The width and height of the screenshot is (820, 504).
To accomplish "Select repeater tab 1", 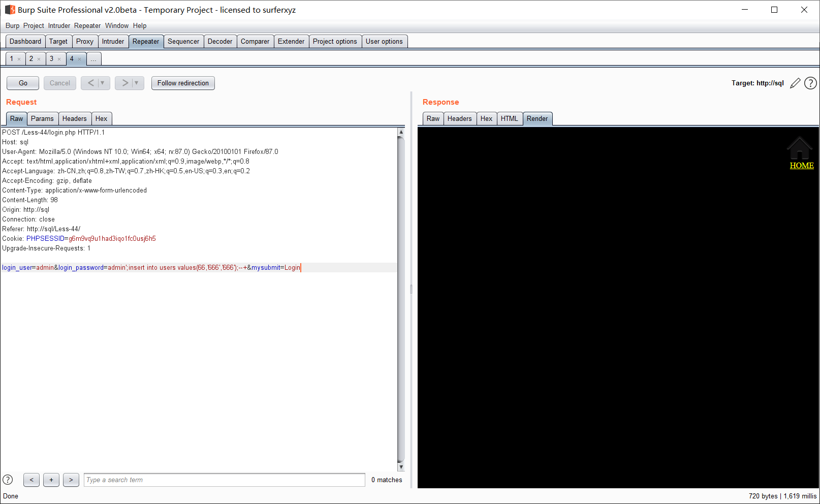I will [x=12, y=59].
